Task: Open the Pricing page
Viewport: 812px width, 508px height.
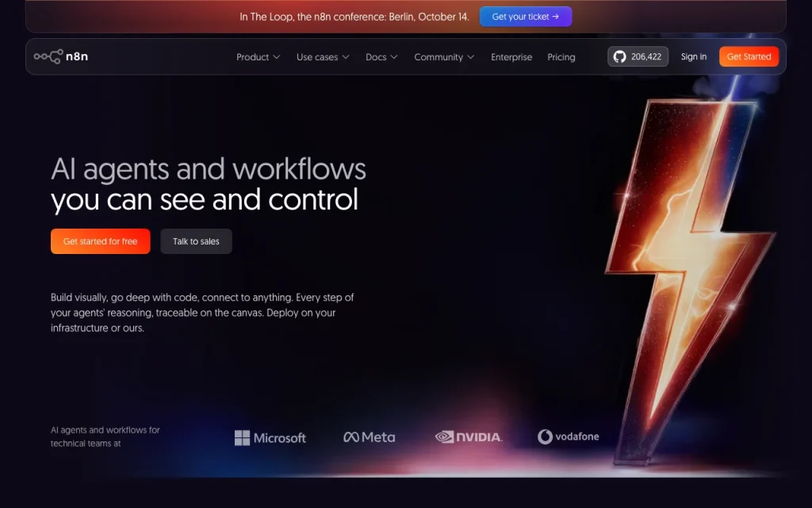Action: coord(561,57)
